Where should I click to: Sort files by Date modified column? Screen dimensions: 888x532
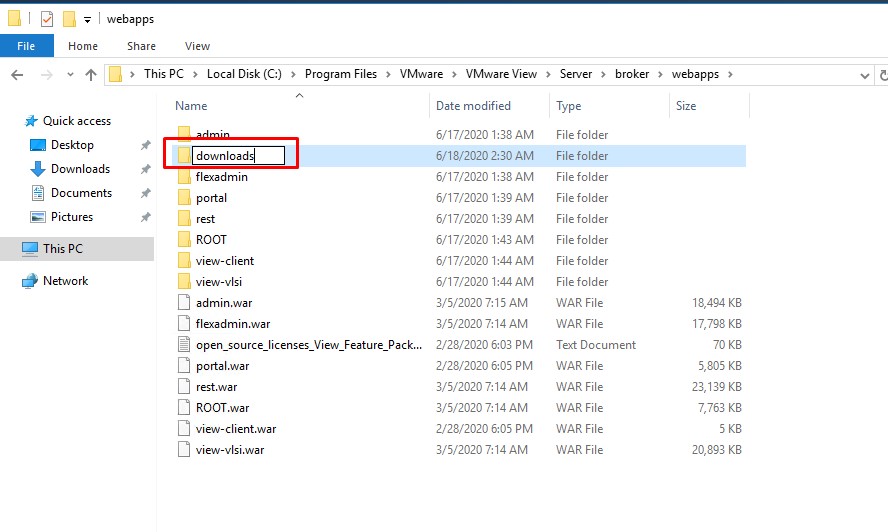click(x=473, y=106)
